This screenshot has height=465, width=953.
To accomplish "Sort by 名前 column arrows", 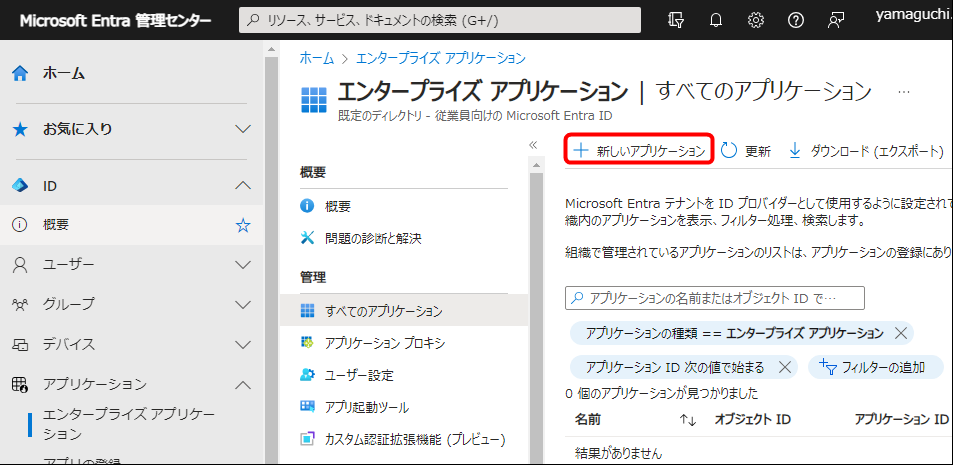I will [x=687, y=419].
